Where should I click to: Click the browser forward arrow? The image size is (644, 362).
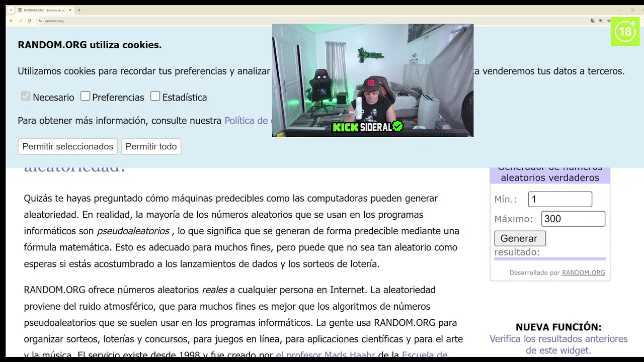[x=20, y=21]
